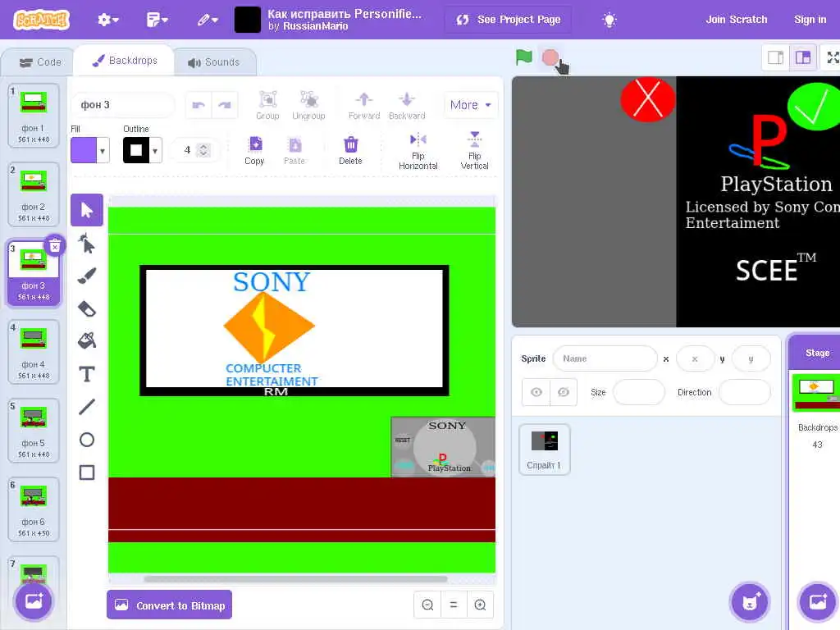Move selection Forward
The height and width of the screenshot is (630, 840).
coord(364,105)
